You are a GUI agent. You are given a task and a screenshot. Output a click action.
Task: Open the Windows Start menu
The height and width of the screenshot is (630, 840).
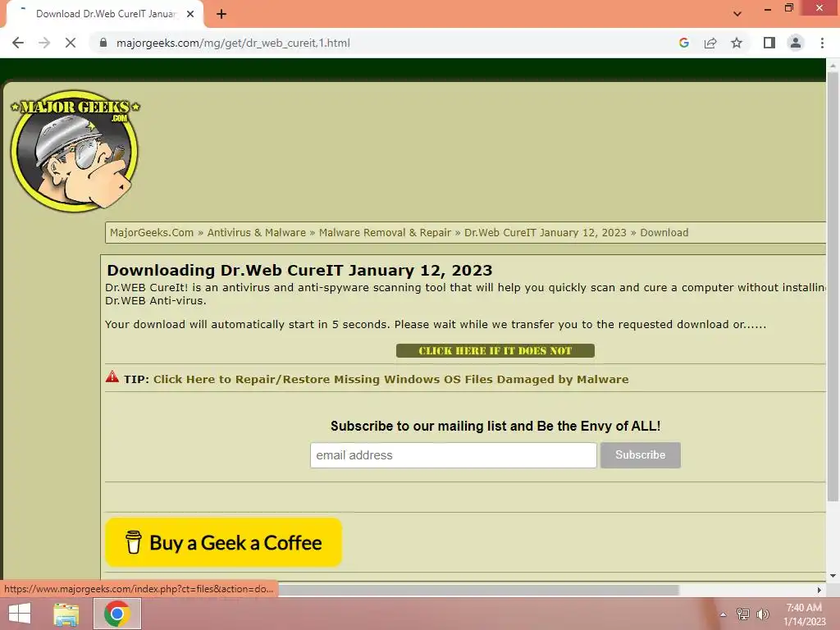tap(20, 614)
